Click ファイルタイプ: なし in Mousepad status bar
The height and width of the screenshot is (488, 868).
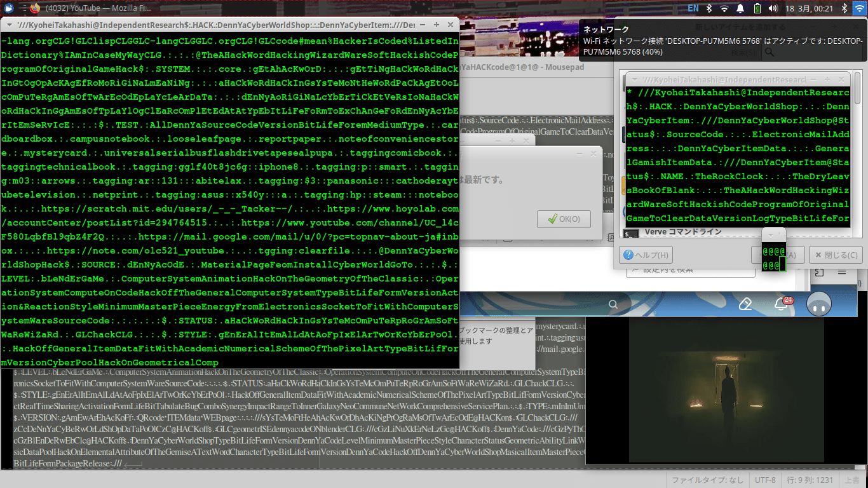(x=707, y=480)
